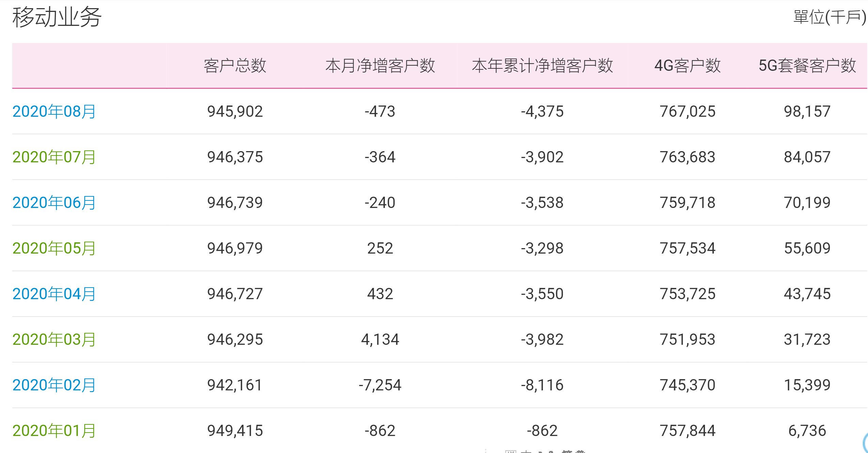
Task: Click the 客户总数 column header
Action: point(235,66)
